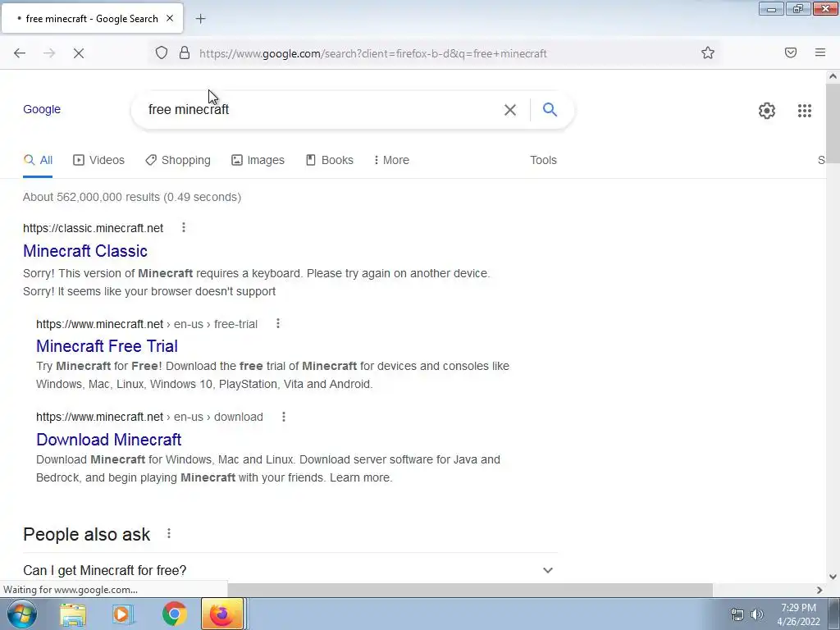Clear the search box text
This screenshot has height=630, width=840.
510,110
